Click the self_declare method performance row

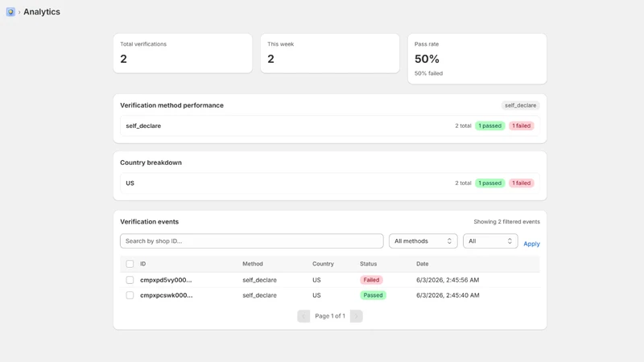tap(330, 125)
